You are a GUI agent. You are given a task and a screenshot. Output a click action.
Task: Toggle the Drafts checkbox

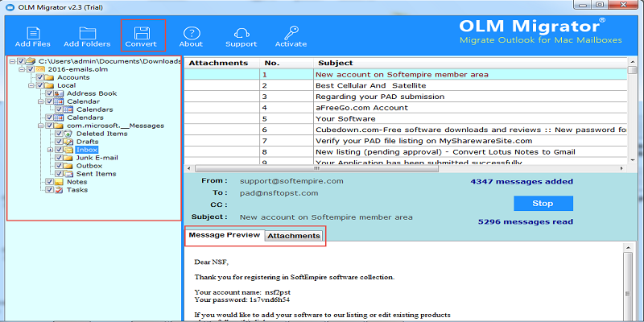tap(59, 142)
